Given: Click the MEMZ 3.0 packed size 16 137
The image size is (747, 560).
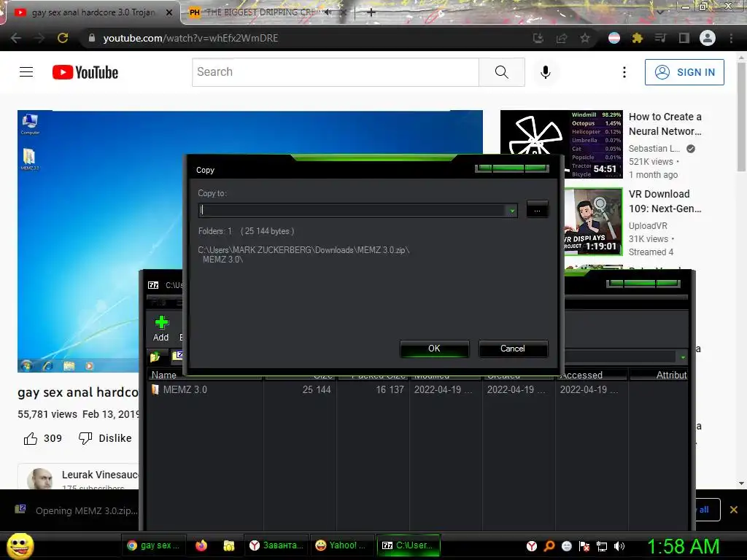Looking at the screenshot, I should [390, 389].
